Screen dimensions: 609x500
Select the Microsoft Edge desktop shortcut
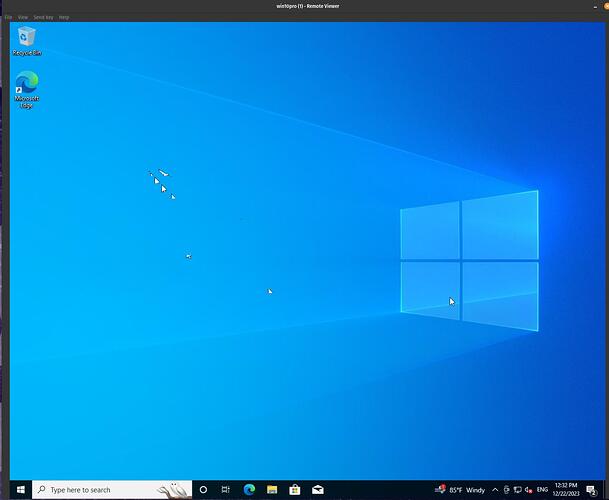27,89
